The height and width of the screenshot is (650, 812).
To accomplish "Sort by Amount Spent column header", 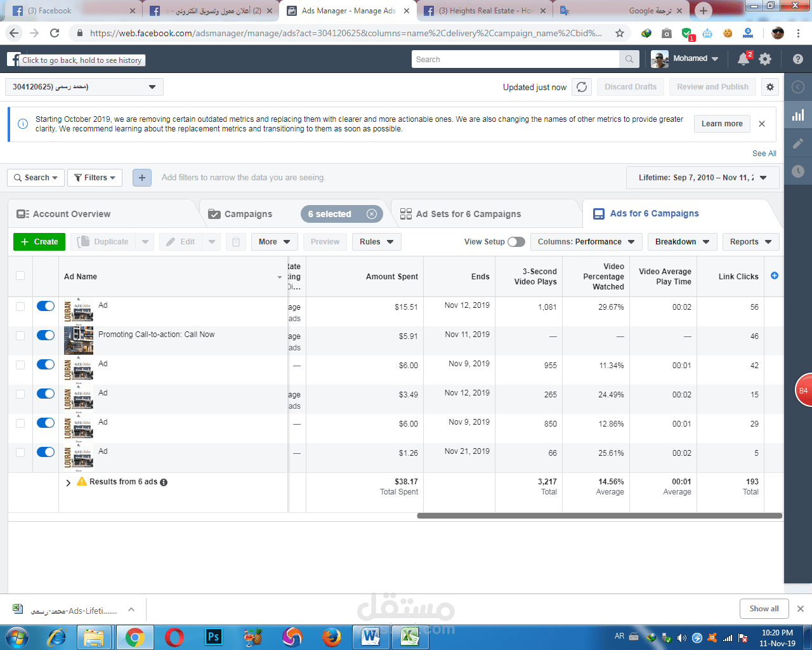I will (x=391, y=276).
